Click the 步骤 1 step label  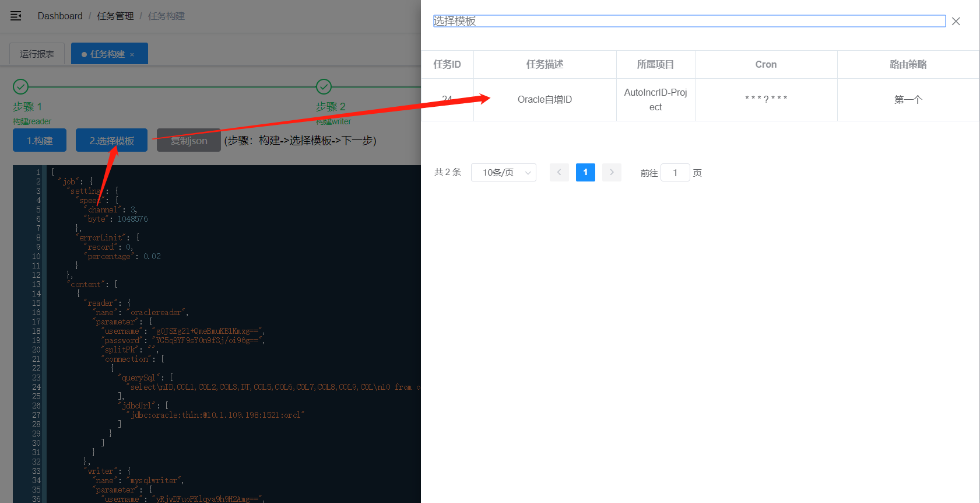(x=27, y=107)
